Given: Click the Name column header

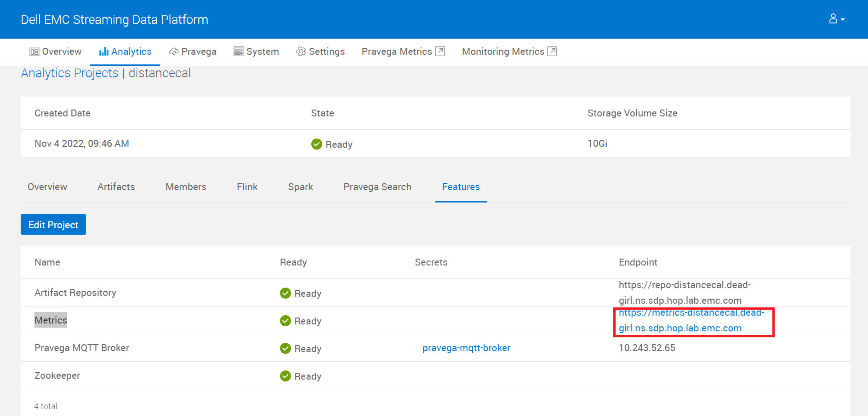Looking at the screenshot, I should click(47, 262).
